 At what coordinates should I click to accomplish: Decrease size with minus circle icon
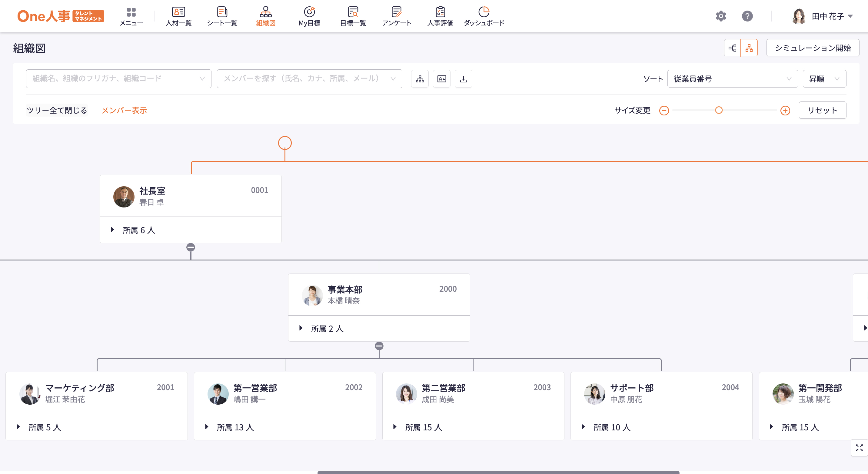tap(664, 111)
